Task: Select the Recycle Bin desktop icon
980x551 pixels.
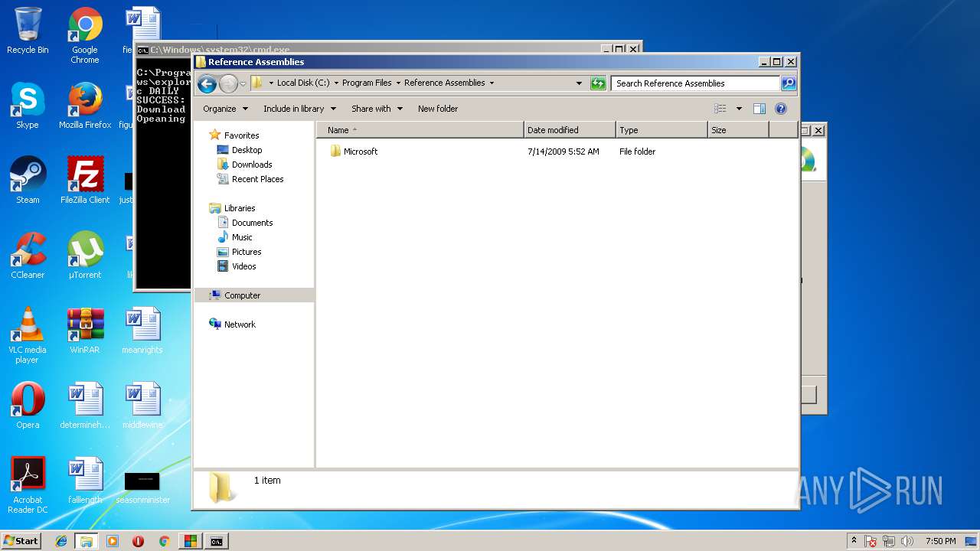Action: coord(28,31)
